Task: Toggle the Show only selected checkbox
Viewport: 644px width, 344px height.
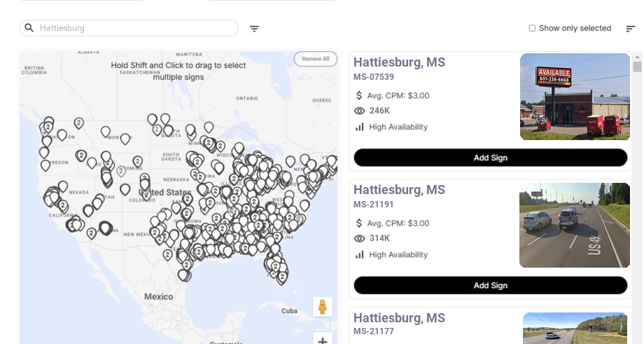Action: tap(532, 29)
